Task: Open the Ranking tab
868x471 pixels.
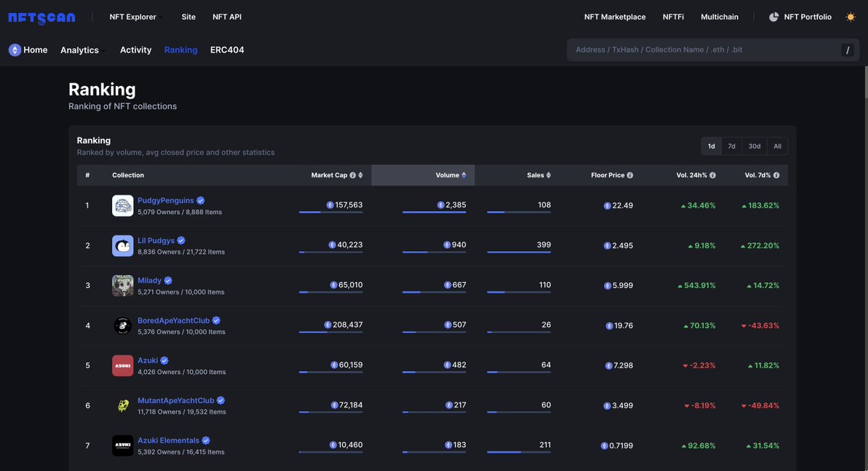Action: click(x=181, y=50)
